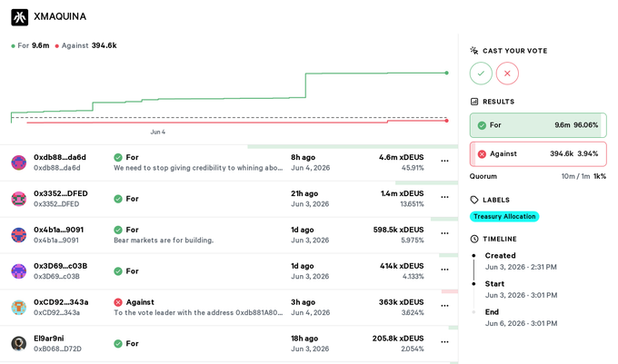Read comment 'Bear markets are for building.'

[x=164, y=240]
